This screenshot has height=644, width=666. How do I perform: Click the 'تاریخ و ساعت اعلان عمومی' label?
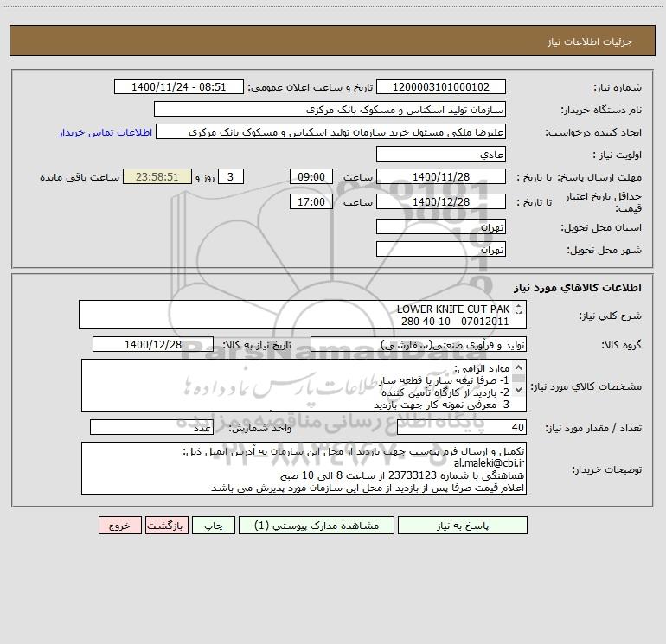click(x=310, y=87)
